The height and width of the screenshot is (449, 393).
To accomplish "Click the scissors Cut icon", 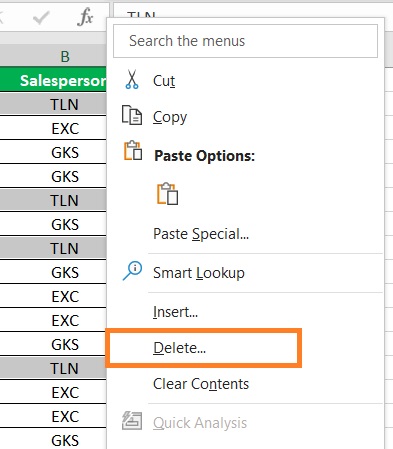I will (x=132, y=79).
